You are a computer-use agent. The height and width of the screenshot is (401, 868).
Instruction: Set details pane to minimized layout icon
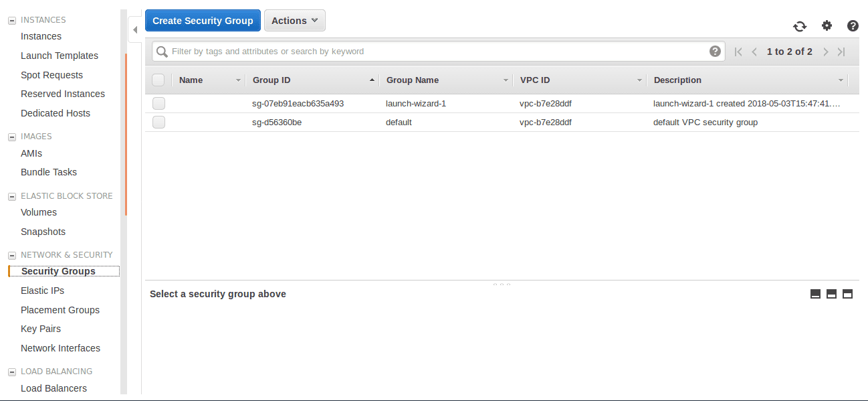point(815,294)
